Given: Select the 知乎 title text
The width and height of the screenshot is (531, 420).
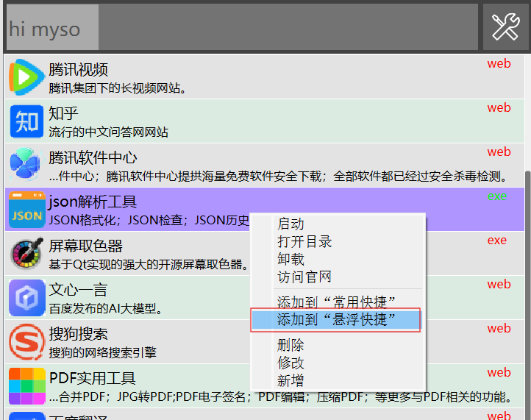Looking at the screenshot, I should click(x=63, y=113).
